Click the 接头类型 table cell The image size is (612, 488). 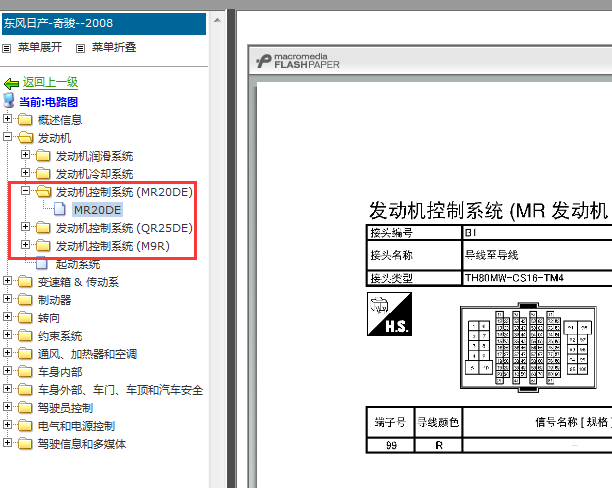point(414,278)
